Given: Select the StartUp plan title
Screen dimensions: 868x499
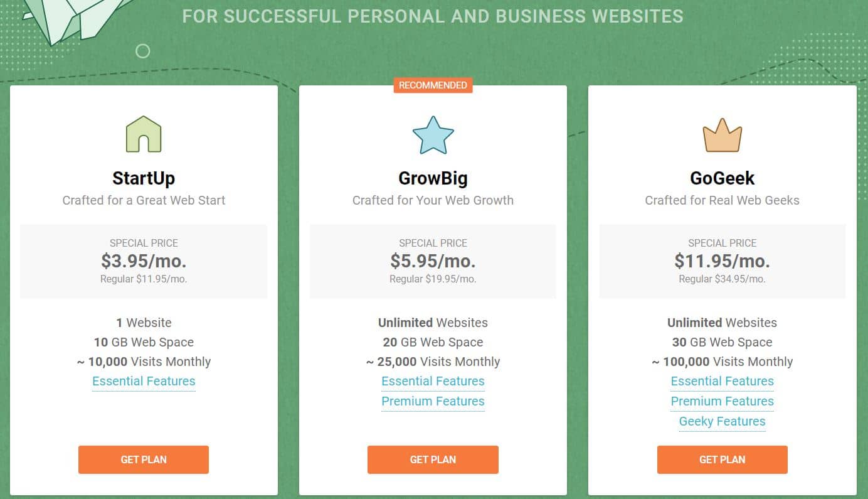Looking at the screenshot, I should tap(144, 178).
